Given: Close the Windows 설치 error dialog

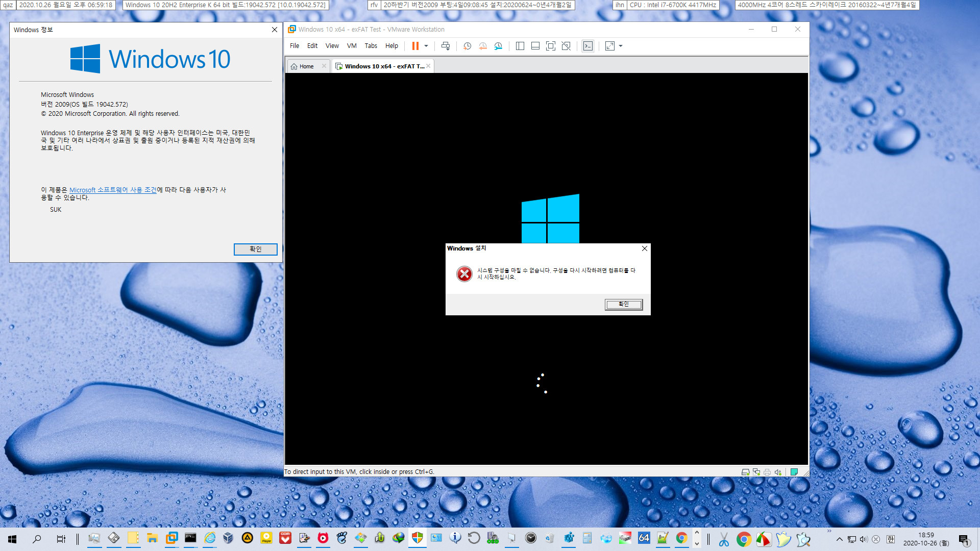Looking at the screenshot, I should point(645,248).
